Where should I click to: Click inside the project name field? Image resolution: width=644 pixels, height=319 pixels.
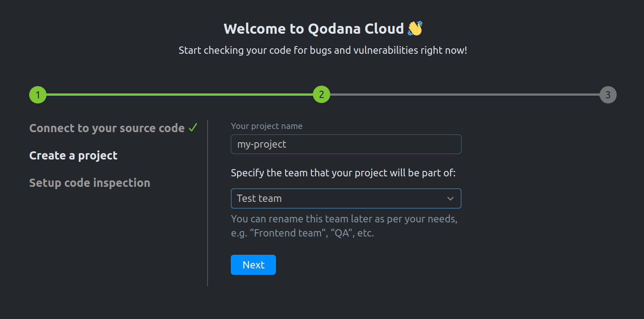346,144
